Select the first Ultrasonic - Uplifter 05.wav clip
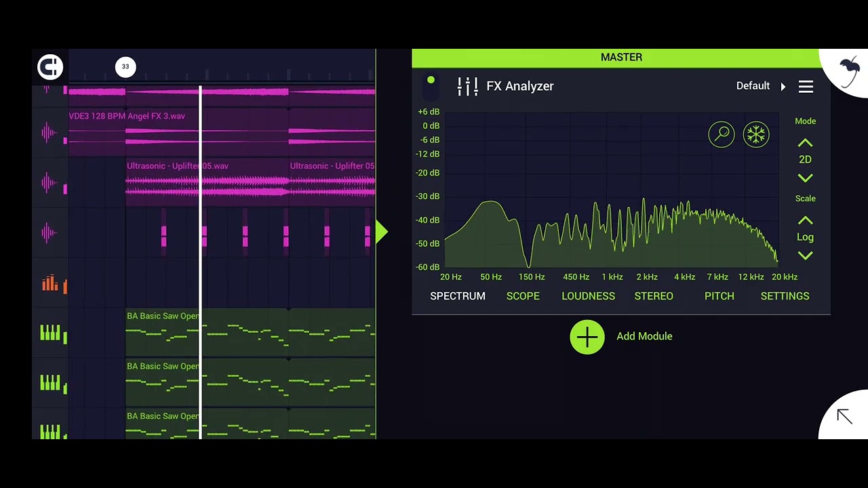 point(207,182)
